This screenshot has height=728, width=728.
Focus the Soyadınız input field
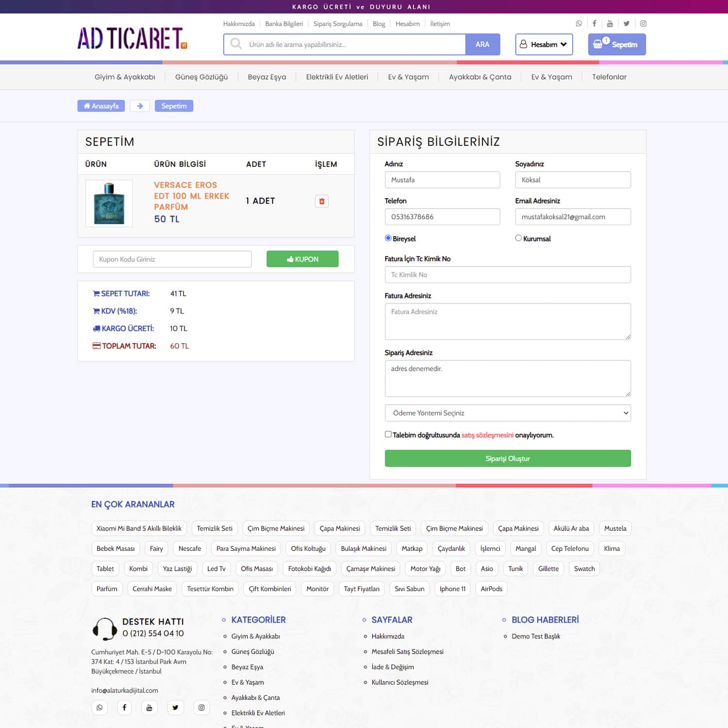coord(573,180)
